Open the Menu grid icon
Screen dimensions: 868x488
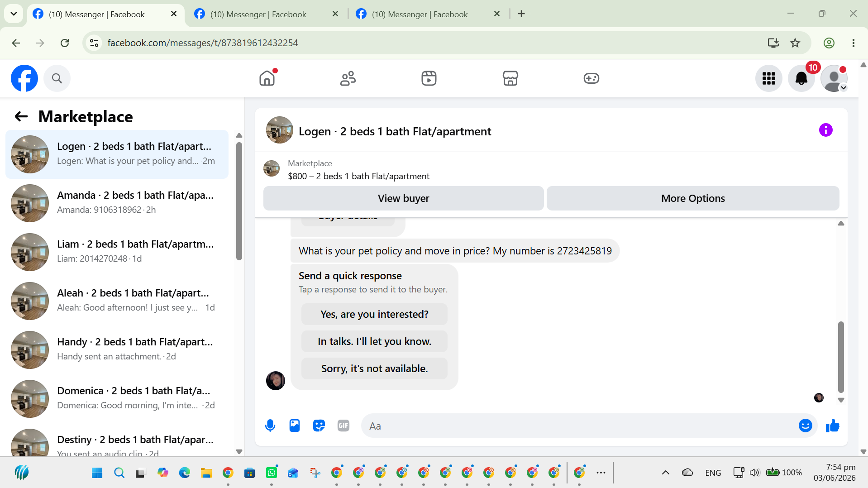769,78
